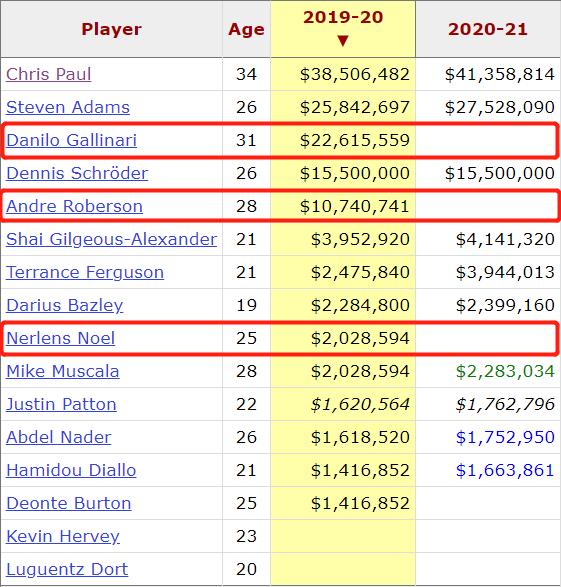Open Darius Bazley player page

tap(64, 305)
